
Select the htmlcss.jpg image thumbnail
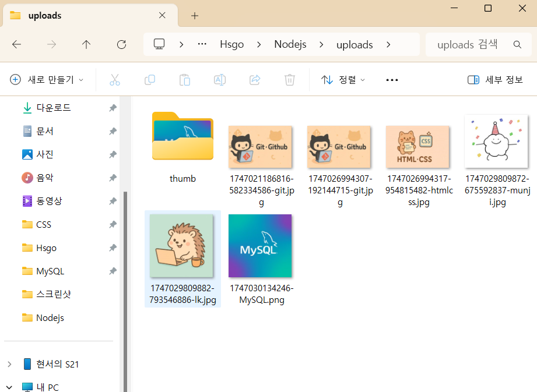click(418, 147)
